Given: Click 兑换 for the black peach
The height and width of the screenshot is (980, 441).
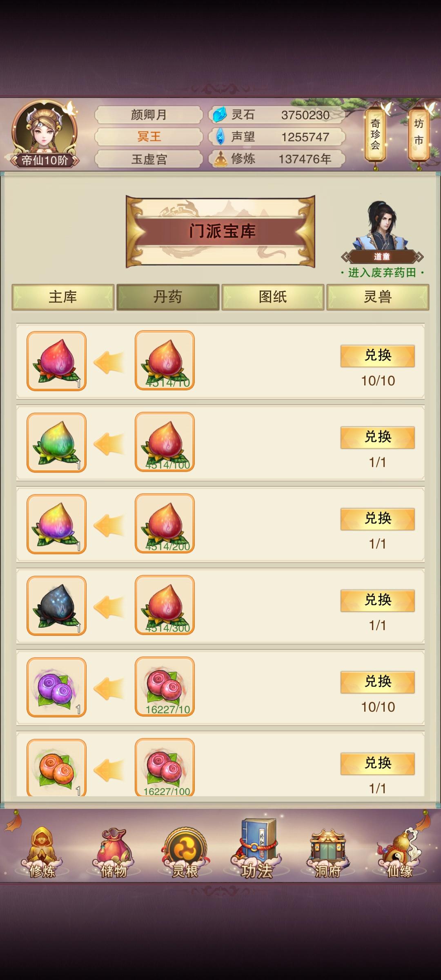Looking at the screenshot, I should click(378, 600).
